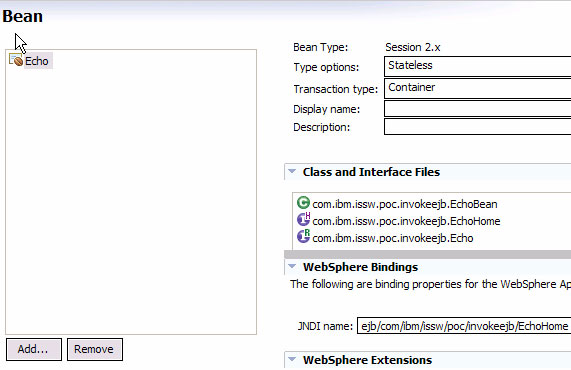The width and height of the screenshot is (571, 370).
Task: Select com.ibm.issw.poc.invokeejb.Echo remote entry
Action: [393, 238]
